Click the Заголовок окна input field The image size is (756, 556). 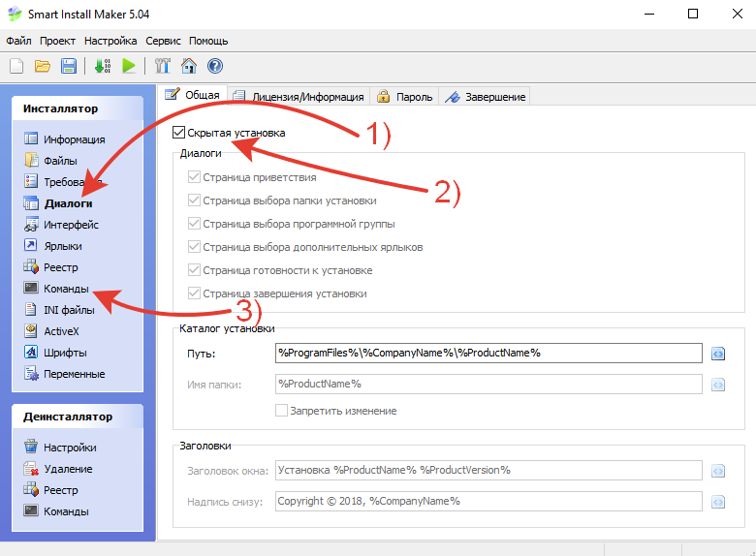tap(488, 470)
